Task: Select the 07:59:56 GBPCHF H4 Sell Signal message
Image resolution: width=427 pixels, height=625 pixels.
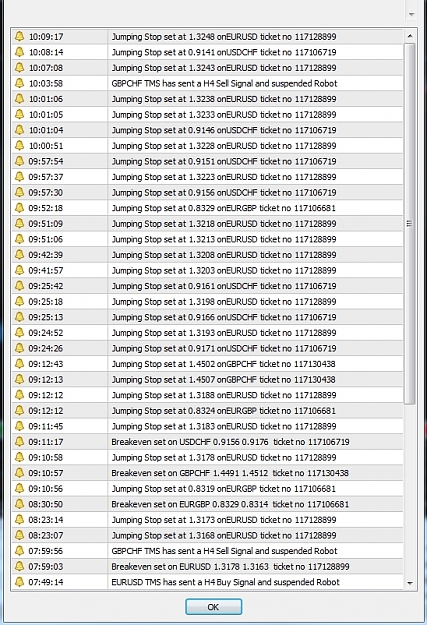Action: (224, 551)
